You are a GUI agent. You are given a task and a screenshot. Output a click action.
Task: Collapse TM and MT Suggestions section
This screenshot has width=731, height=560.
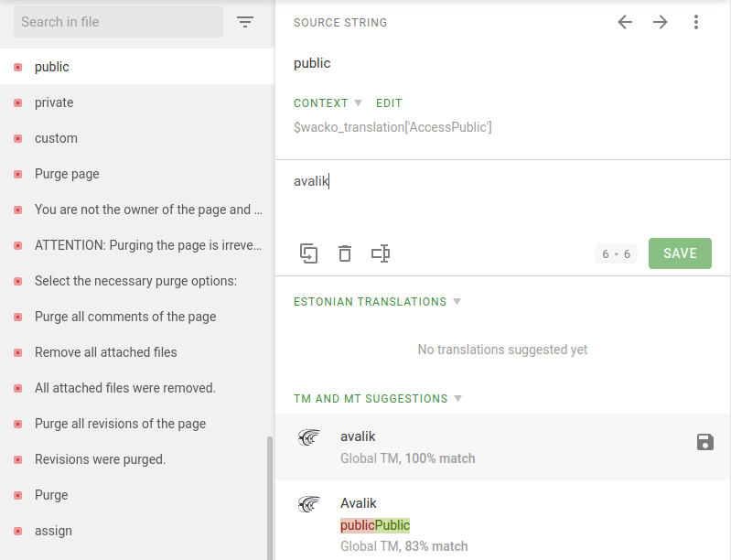[458, 399]
